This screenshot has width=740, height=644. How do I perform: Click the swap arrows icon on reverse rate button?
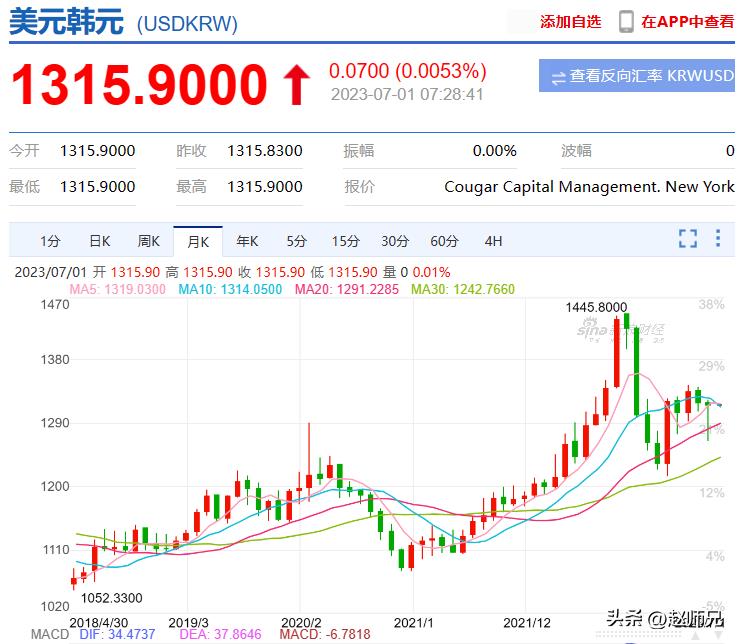pyautogui.click(x=558, y=77)
